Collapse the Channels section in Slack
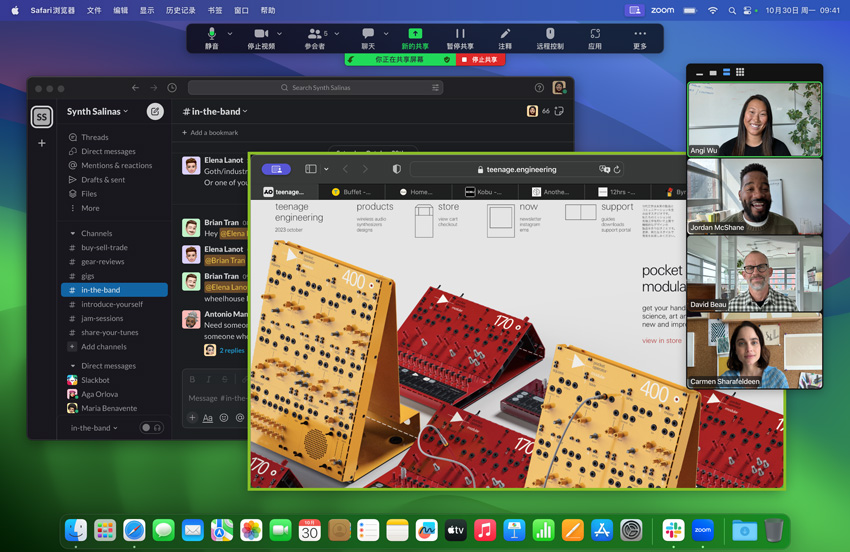The width and height of the screenshot is (850, 552). pos(73,233)
